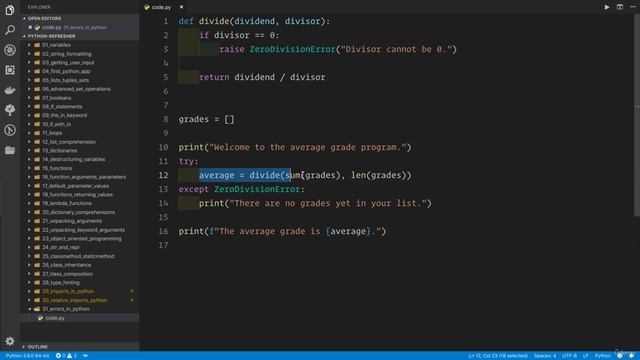
Task: Change Python 3.8.0 interpreter in status bar
Action: click(27, 356)
